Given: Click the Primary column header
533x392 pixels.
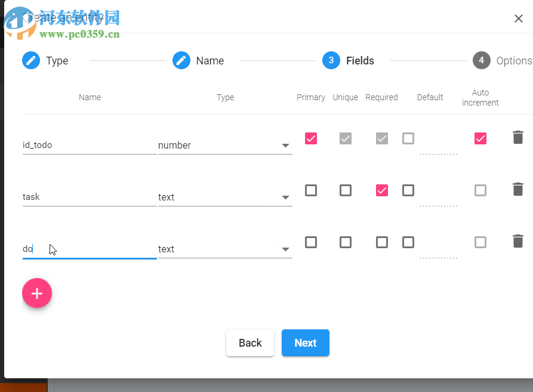Looking at the screenshot, I should coord(311,97).
